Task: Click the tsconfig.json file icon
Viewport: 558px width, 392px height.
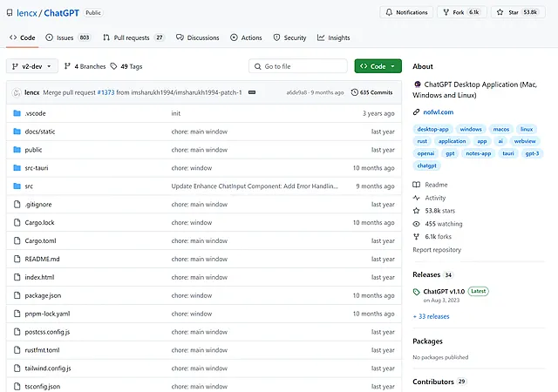Action: click(17, 386)
